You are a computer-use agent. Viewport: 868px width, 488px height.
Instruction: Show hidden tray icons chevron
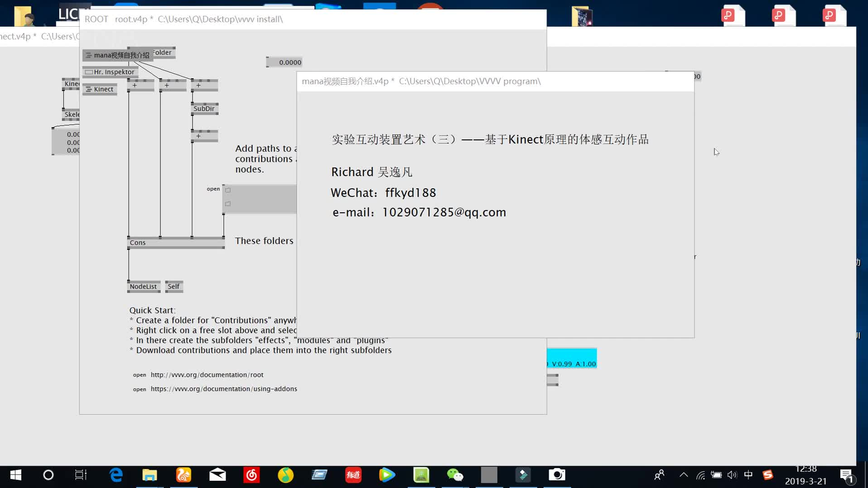click(x=684, y=475)
